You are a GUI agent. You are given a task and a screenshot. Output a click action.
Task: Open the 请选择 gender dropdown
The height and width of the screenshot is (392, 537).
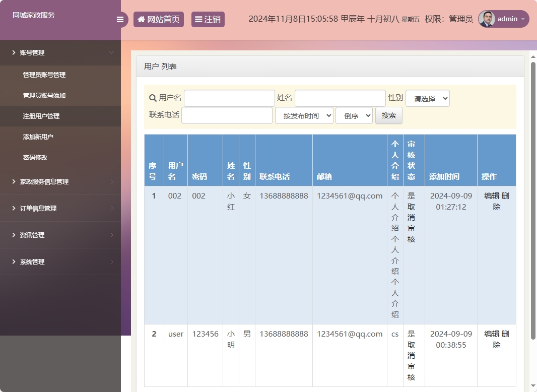coord(427,98)
